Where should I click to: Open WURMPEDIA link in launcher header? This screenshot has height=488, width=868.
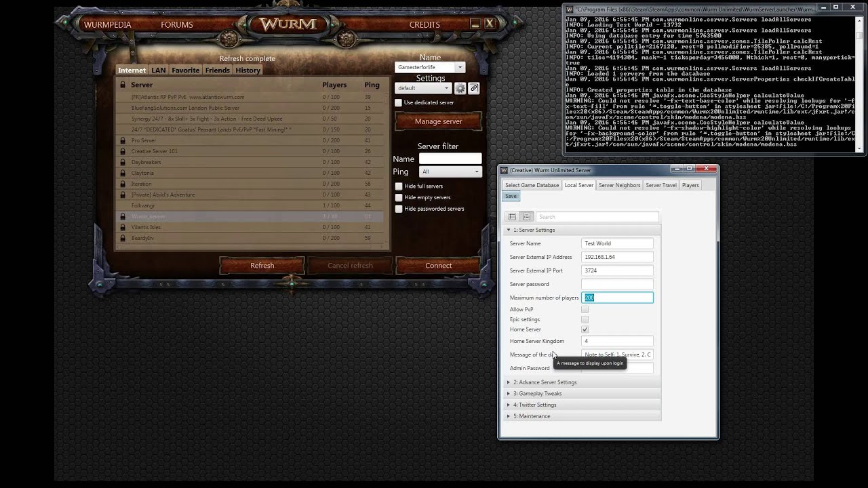[107, 24]
